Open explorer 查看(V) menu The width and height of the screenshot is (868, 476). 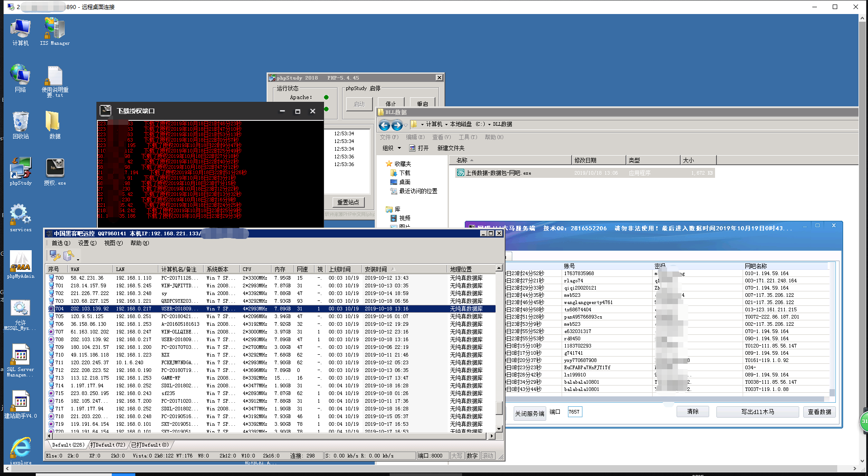pos(441,137)
